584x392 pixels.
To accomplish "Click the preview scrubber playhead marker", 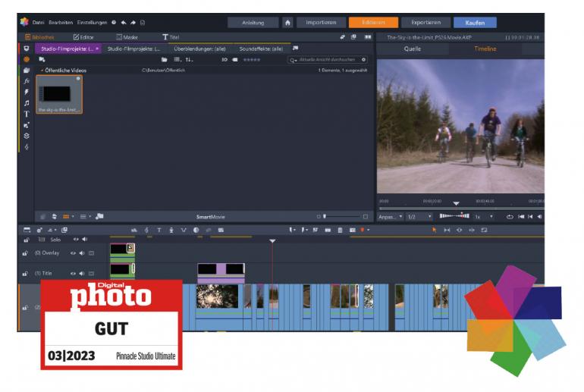I will click(457, 203).
